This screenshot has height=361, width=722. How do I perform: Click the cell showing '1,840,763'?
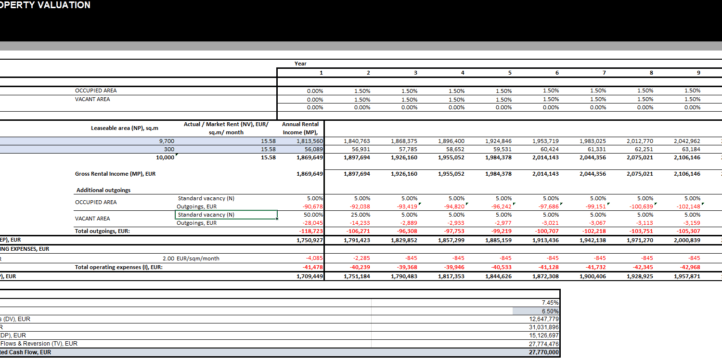coord(357,141)
